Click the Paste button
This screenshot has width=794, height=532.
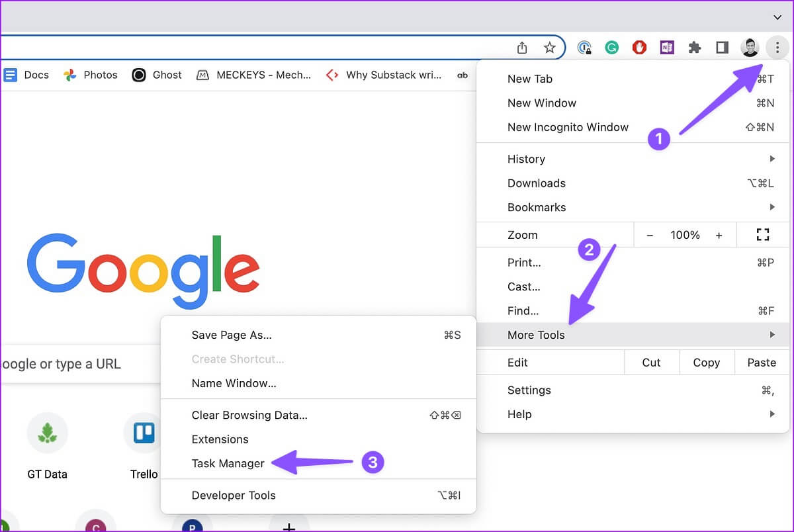pos(762,363)
